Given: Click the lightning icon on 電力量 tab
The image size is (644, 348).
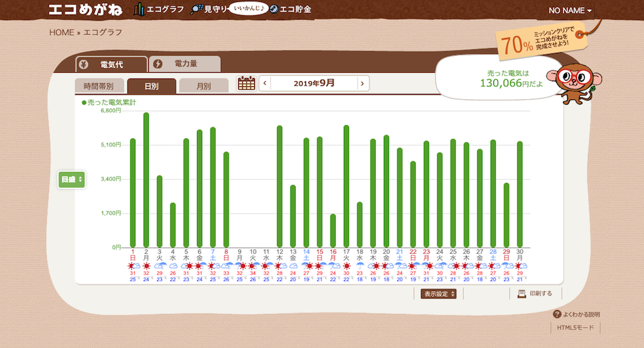Looking at the screenshot, I should (158, 64).
